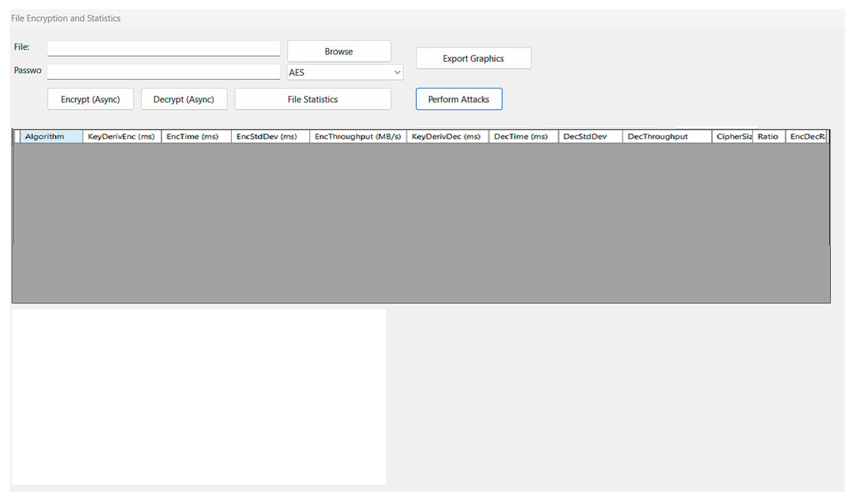The width and height of the screenshot is (855, 504).
Task: Click EncStdDev (ms) column header
Action: (270, 137)
